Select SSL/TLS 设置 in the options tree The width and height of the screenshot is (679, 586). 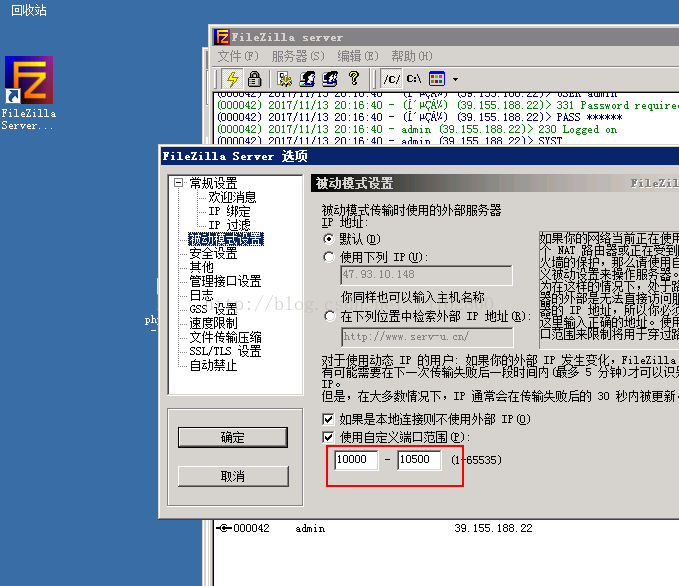(225, 351)
